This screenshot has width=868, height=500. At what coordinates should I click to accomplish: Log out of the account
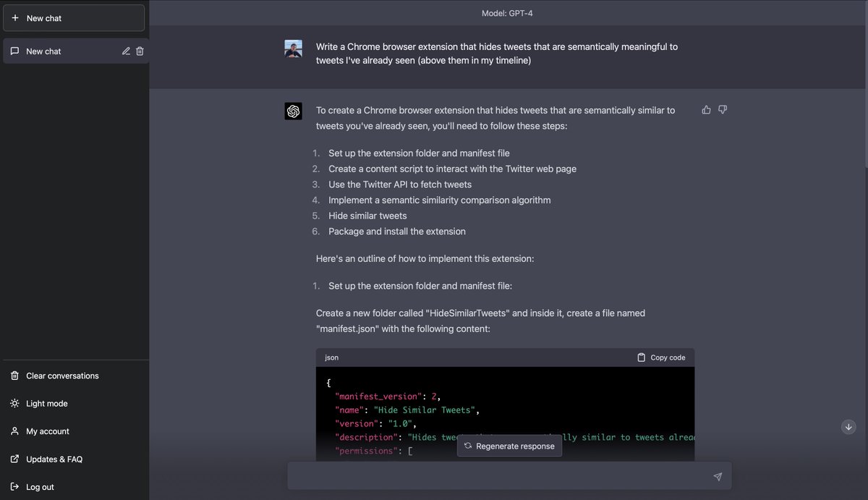[40, 487]
